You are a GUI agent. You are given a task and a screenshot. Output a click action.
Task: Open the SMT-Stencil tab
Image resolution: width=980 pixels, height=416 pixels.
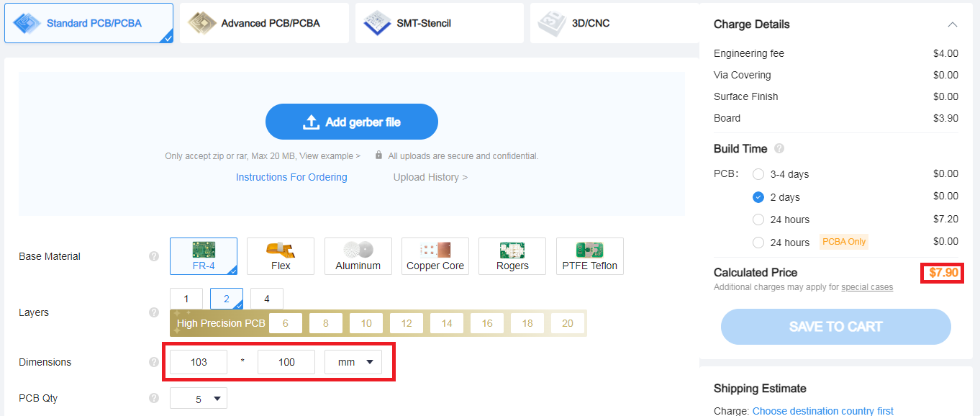(x=439, y=23)
